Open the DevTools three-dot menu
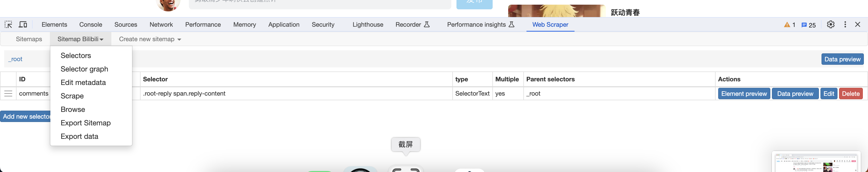Image resolution: width=868 pixels, height=172 pixels. click(x=845, y=25)
